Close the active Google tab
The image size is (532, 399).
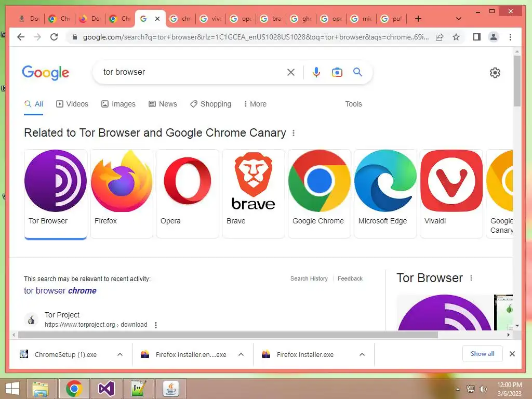[x=157, y=19]
